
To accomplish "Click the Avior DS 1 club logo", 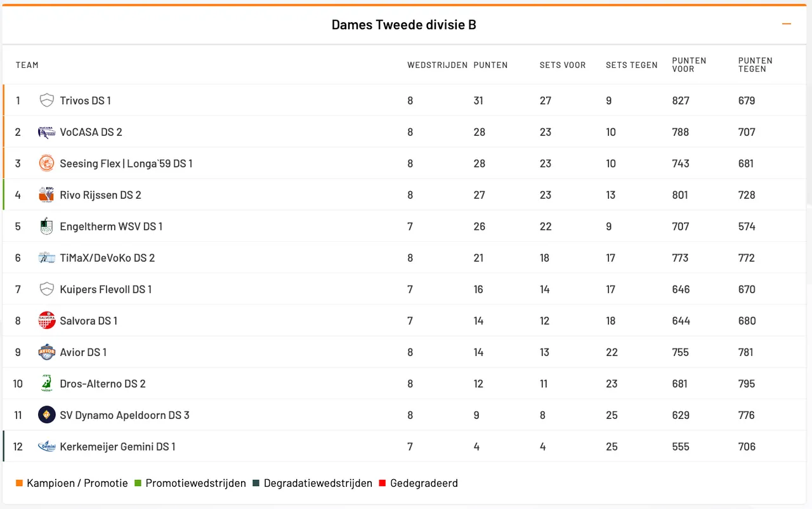I will pos(46,352).
